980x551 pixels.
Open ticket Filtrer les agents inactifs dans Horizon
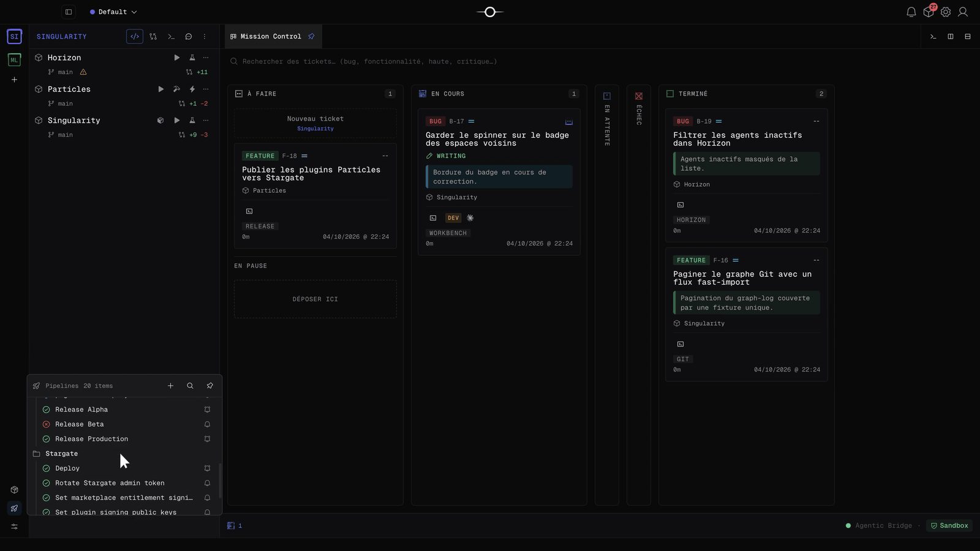(747, 175)
